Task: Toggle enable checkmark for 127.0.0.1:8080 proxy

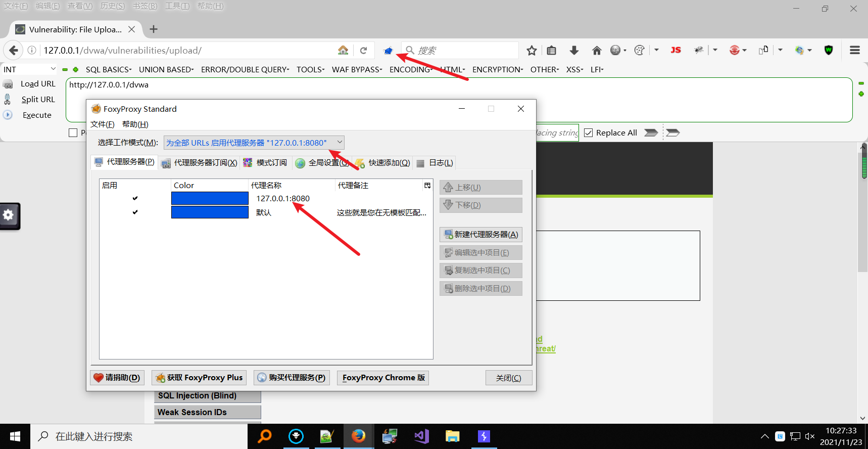Action: [135, 198]
